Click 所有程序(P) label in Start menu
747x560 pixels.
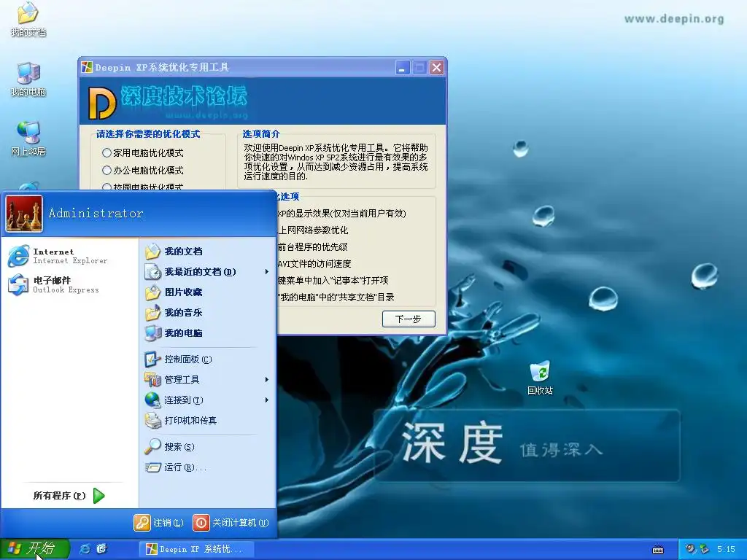60,496
